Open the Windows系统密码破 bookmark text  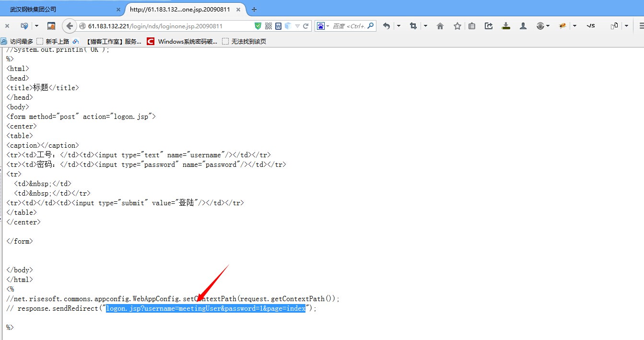(x=187, y=41)
